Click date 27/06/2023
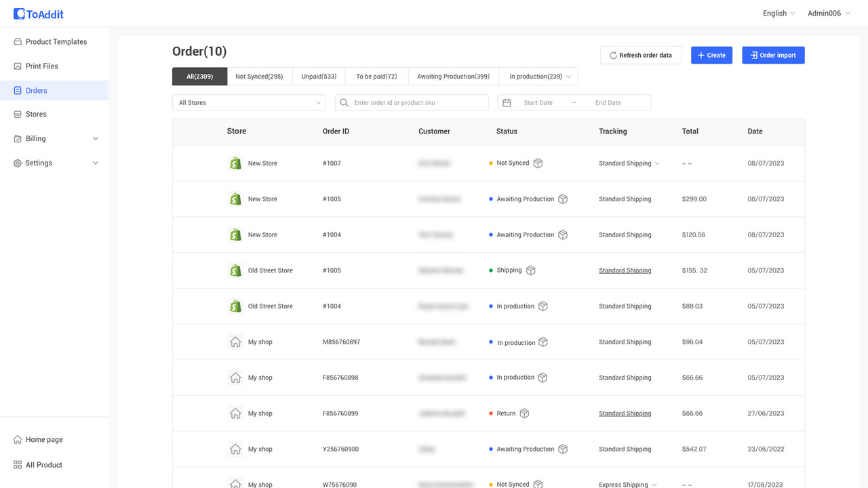Screen dimensions: 868x488 point(766,413)
